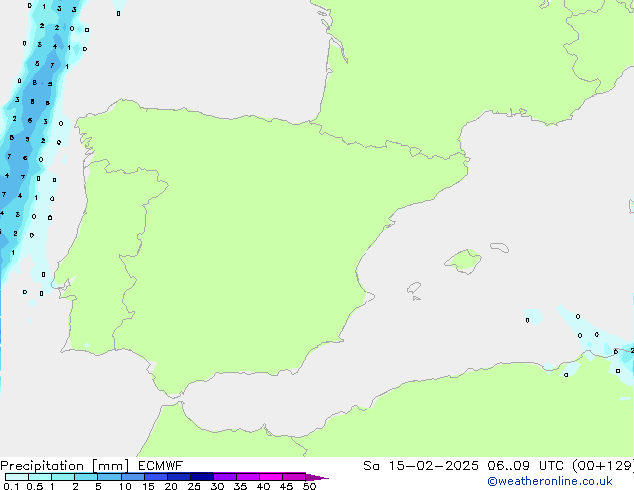Click the '25' legend scale value
This screenshot has width=634, height=490.
194,486
